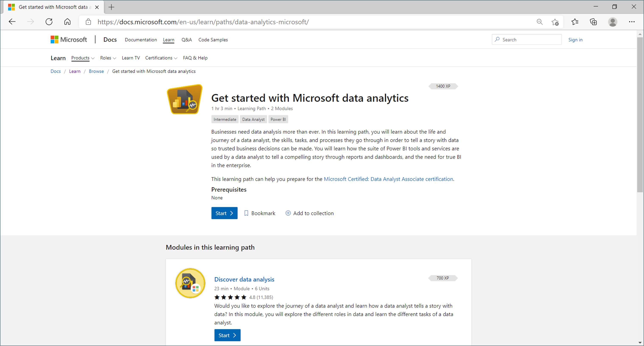Click the 700 XP badge
This screenshot has height=346, width=644.
pyautogui.click(x=443, y=278)
